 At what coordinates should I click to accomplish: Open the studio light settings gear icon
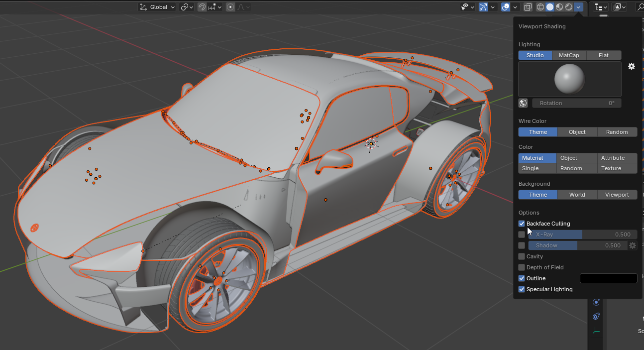click(631, 66)
